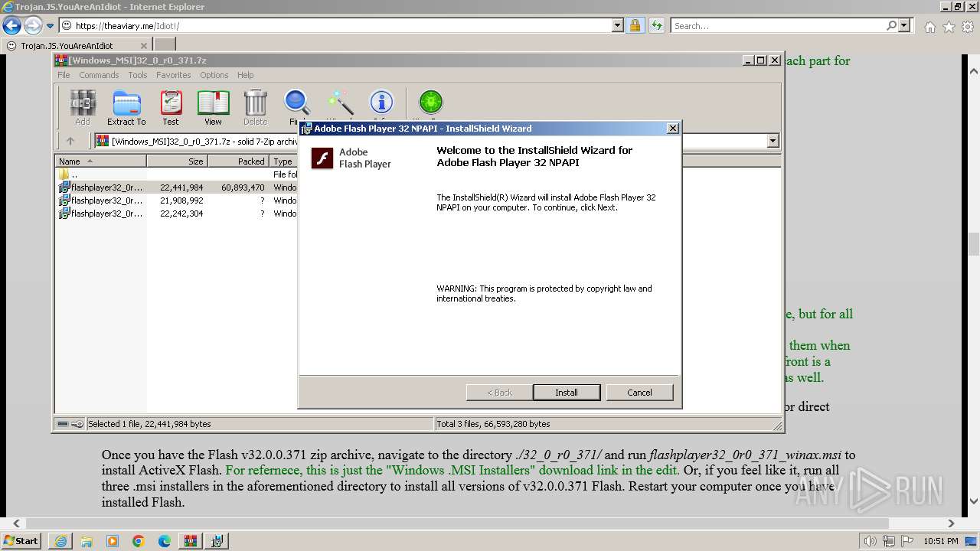
Task: Expand the WinRAR archive path dropdown
Action: pos(773,141)
